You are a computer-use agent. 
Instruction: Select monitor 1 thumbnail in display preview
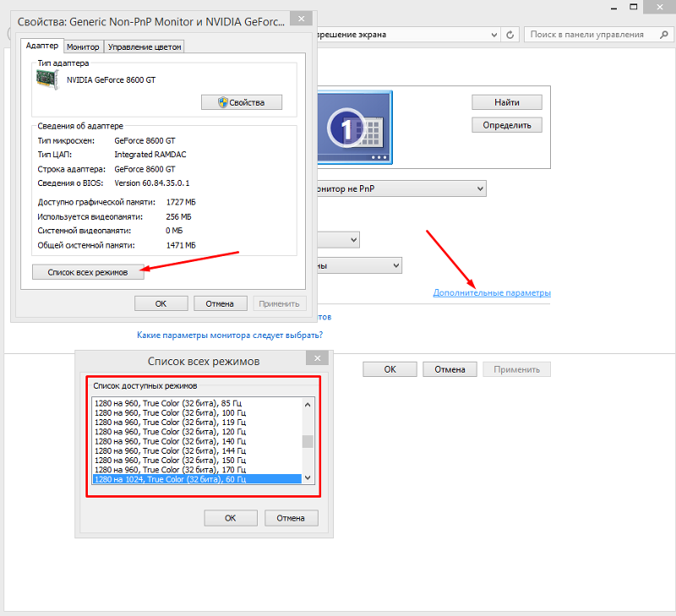[355, 128]
